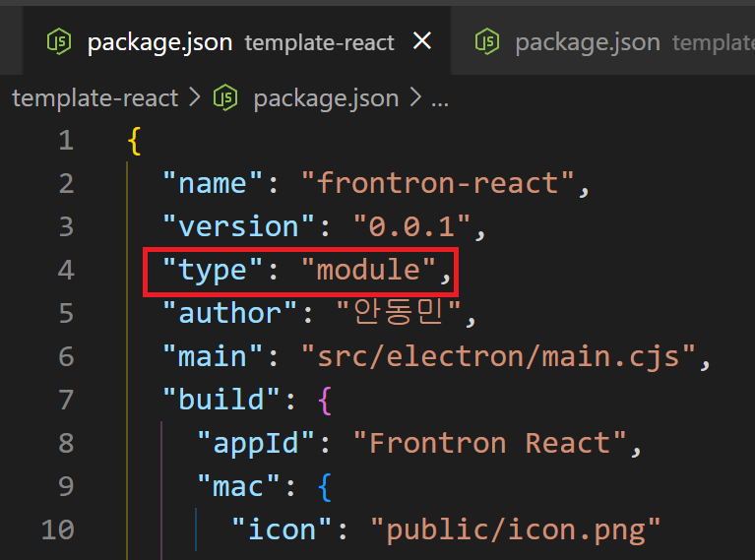
Task: Expand the breadcrumb ellipsis symbol picker
Action: coord(440,99)
